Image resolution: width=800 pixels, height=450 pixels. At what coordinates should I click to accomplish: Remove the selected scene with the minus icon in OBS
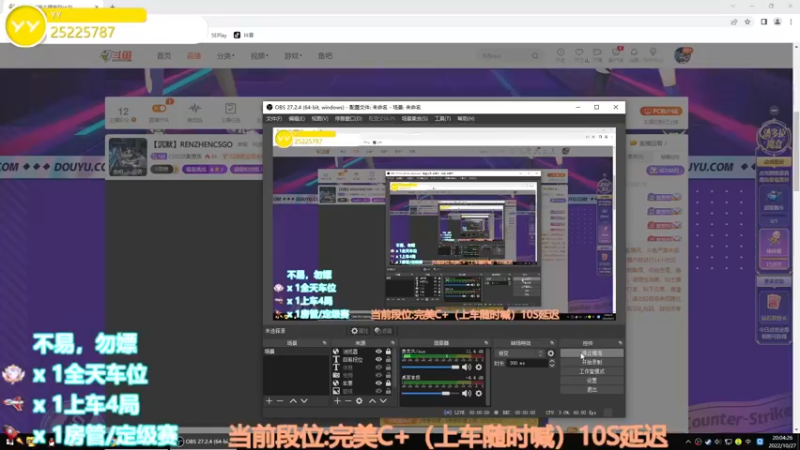coord(280,401)
